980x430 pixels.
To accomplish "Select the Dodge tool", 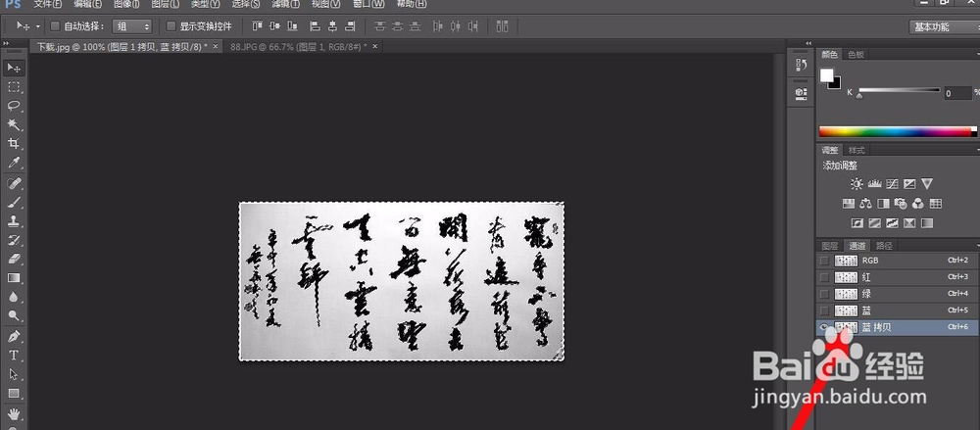I will click(x=14, y=315).
